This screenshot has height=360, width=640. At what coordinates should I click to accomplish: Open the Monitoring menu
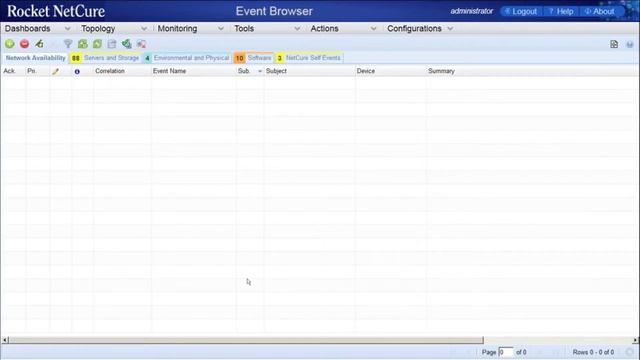pyautogui.click(x=177, y=29)
